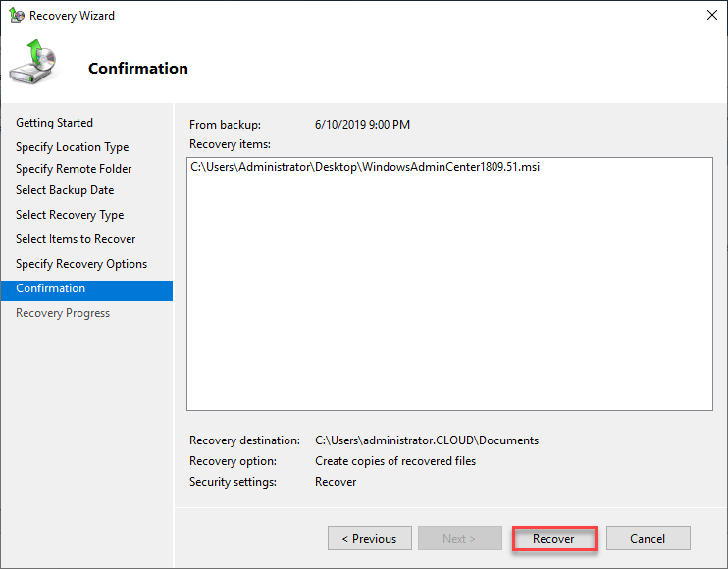Click the Recovery Progress step in sidebar
Image resolution: width=728 pixels, height=569 pixels.
click(x=63, y=313)
